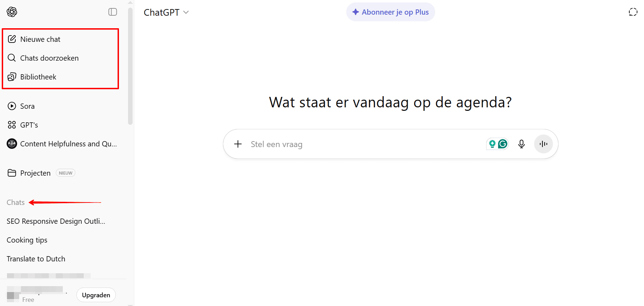Viewport: 644px width, 306px height.
Task: Expand the ChatGPT model dropdown
Action: click(166, 13)
